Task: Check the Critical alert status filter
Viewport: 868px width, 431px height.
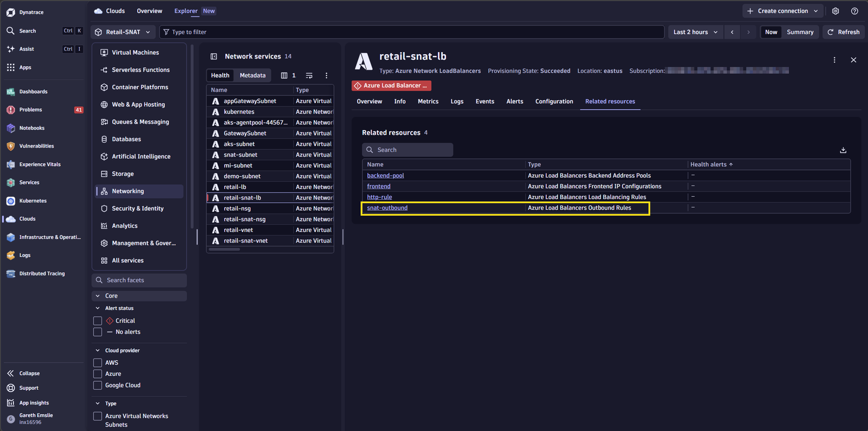Action: tap(98, 321)
